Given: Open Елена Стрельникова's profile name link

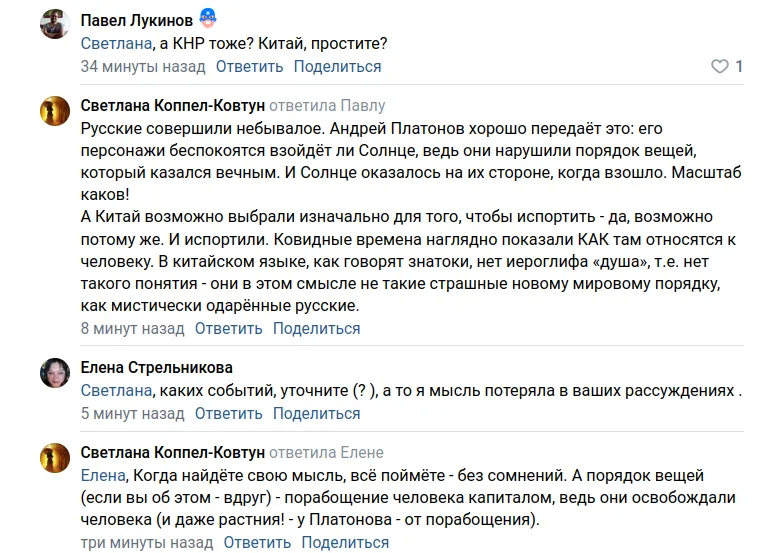Looking at the screenshot, I should coord(156,367).
